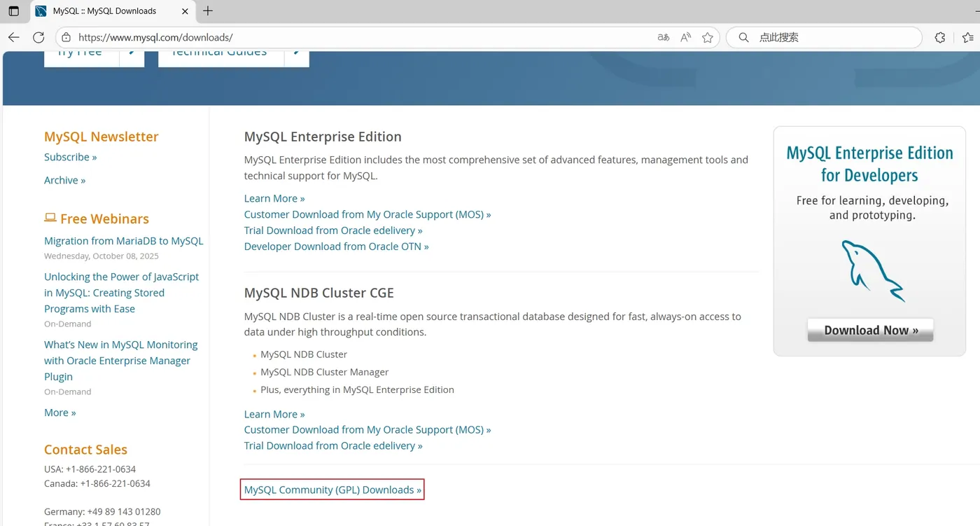Screen dimensions: 980x526
Task: Click the translate page icon
Action: pos(664,38)
